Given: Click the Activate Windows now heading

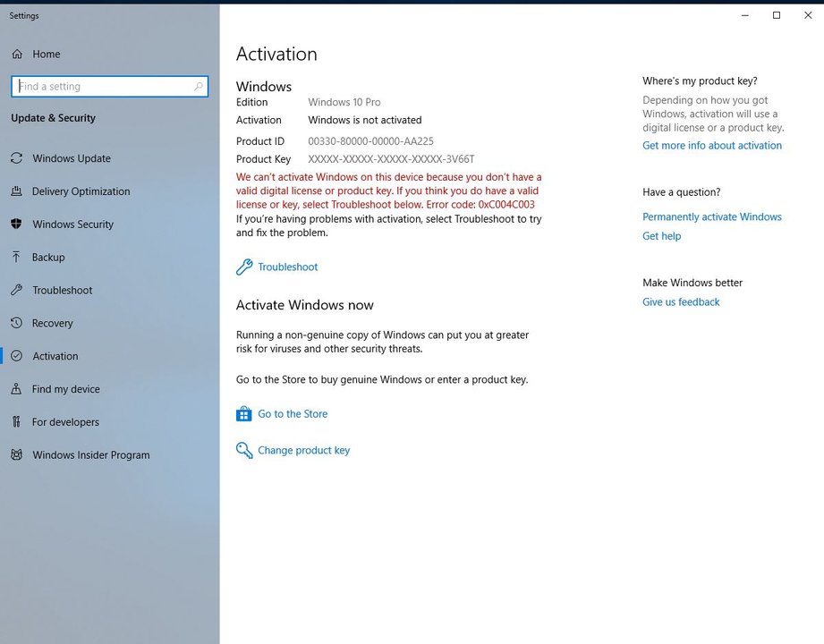Looking at the screenshot, I should [305, 305].
